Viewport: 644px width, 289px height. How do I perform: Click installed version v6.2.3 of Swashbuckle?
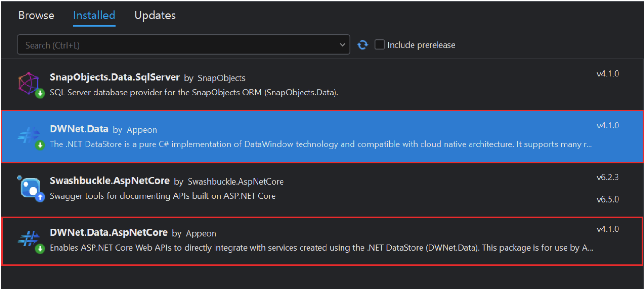(608, 178)
